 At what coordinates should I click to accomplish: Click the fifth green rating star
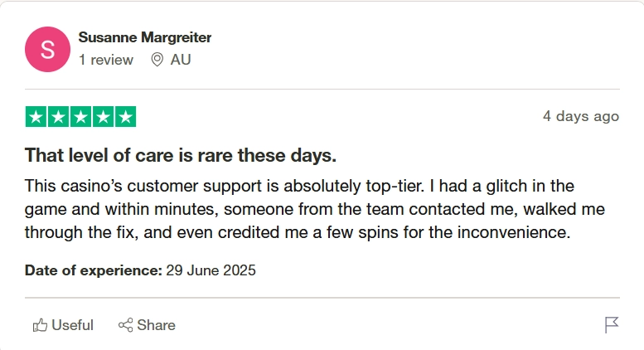(125, 117)
